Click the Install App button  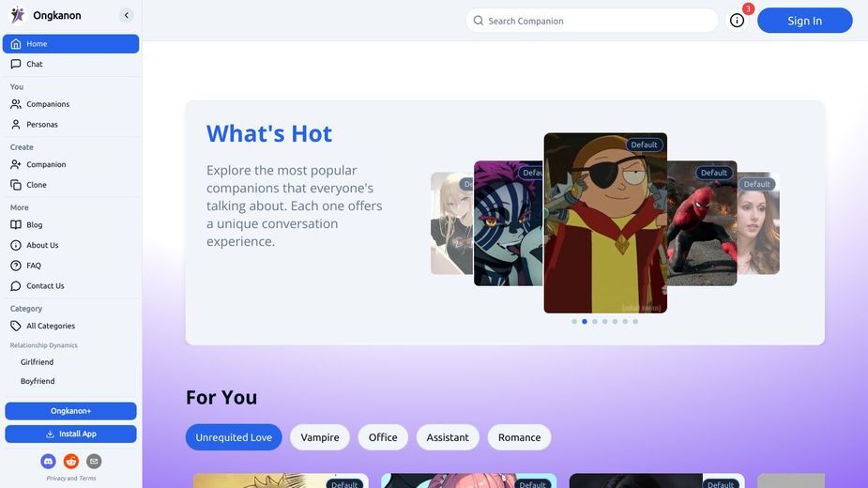[x=71, y=435]
